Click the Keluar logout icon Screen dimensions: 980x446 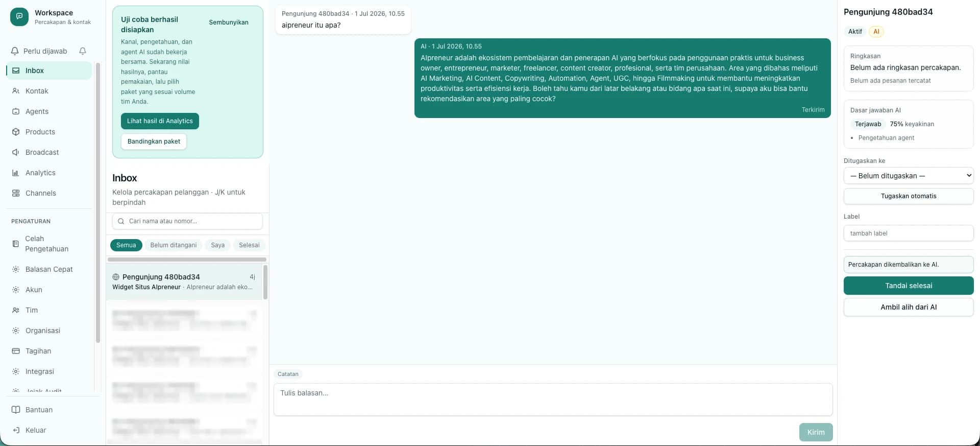pos(16,430)
